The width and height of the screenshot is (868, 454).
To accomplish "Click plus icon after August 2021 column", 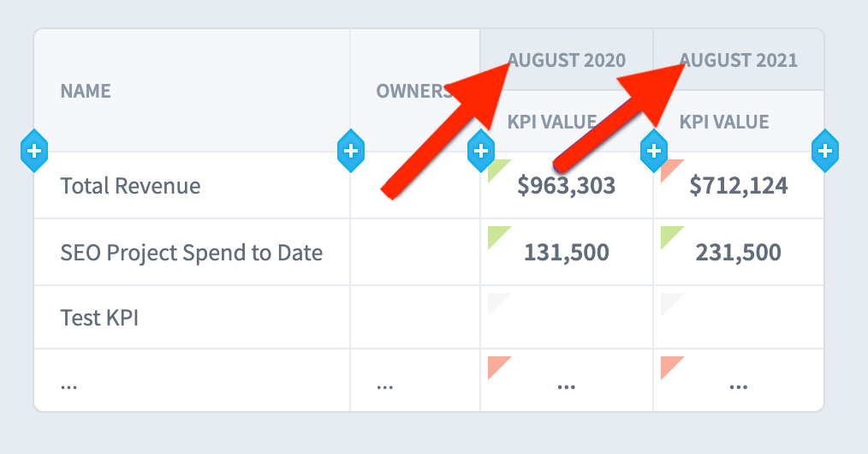I will pyautogui.click(x=825, y=151).
